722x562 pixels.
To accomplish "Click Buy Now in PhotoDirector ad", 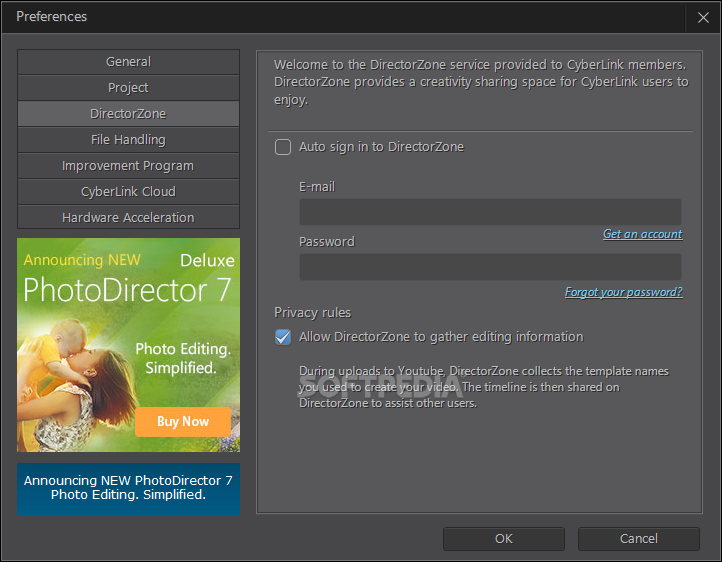I will pyautogui.click(x=183, y=422).
